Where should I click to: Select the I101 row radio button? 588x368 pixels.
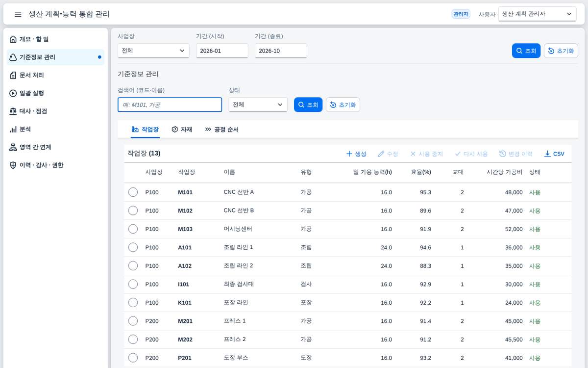pyautogui.click(x=133, y=284)
